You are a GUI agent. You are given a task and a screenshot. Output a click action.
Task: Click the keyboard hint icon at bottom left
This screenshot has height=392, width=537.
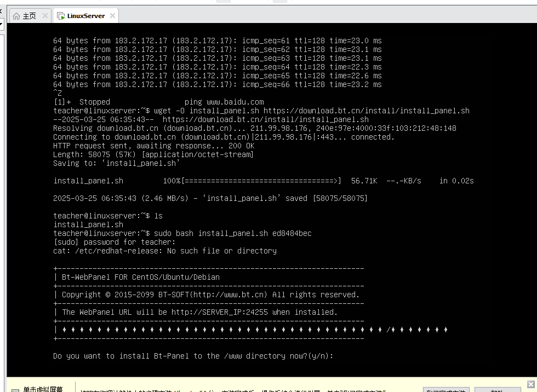tap(15, 390)
